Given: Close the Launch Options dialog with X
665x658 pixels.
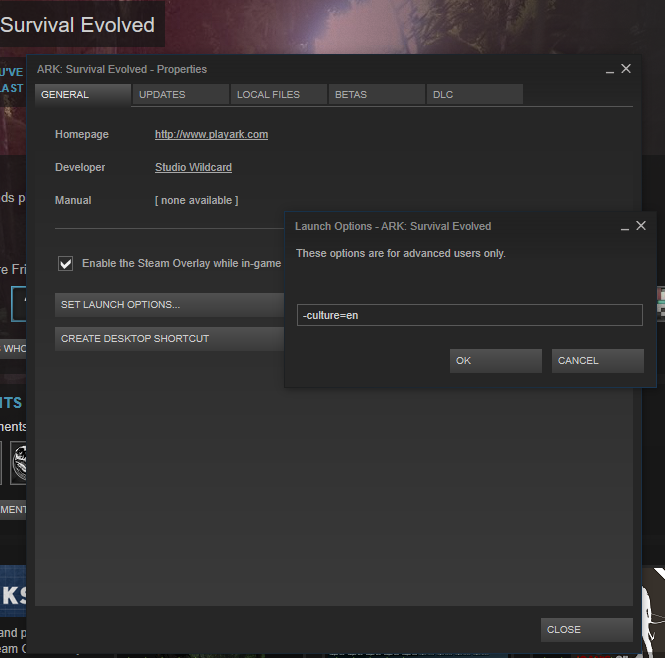Looking at the screenshot, I should [641, 226].
